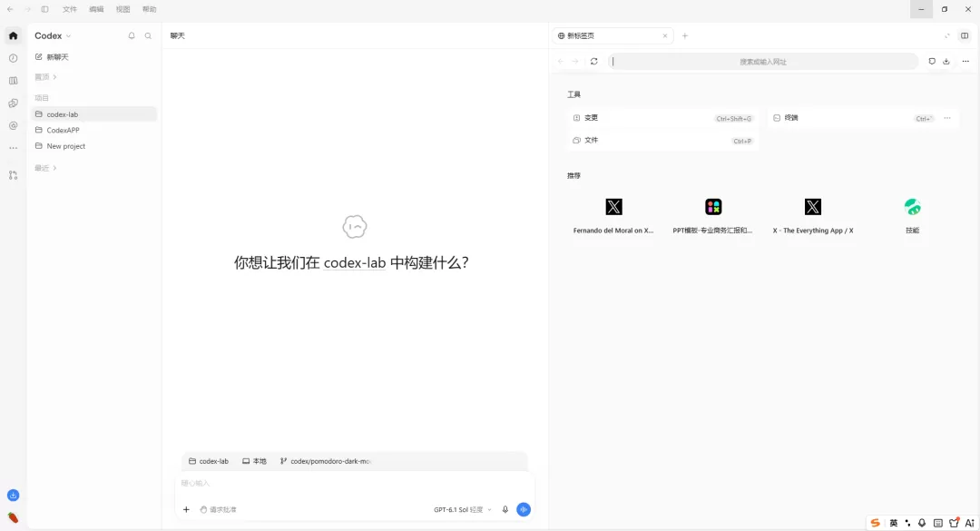Click the linked-rings icon in left rail
This screenshot has height=531, width=980.
(13, 103)
